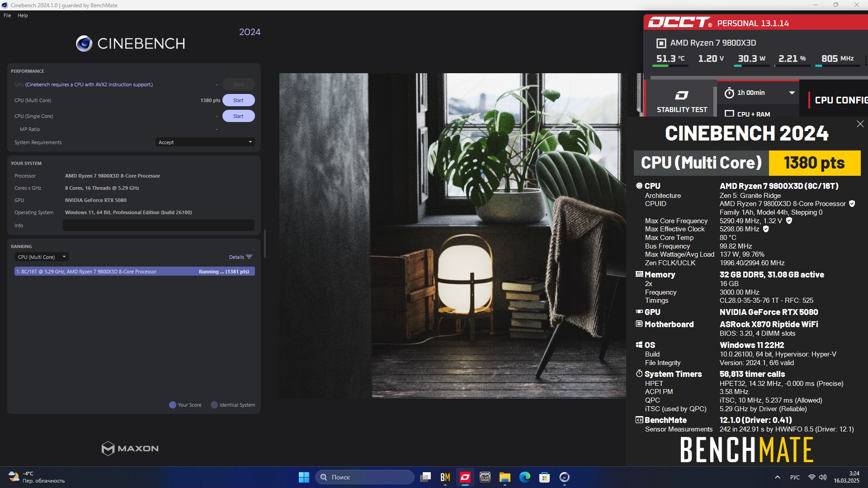Image resolution: width=868 pixels, height=488 pixels.
Task: Click the yellow 1380 pts score box
Action: pyautogui.click(x=814, y=163)
